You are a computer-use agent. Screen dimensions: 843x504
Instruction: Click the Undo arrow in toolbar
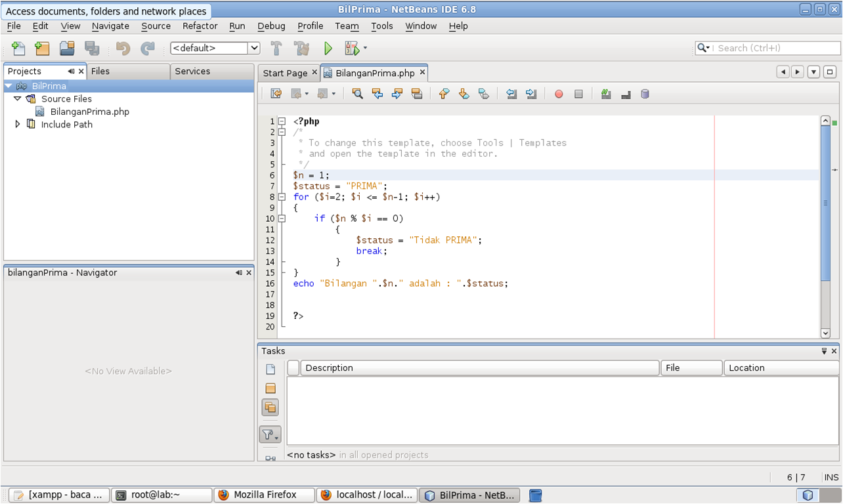pos(123,48)
